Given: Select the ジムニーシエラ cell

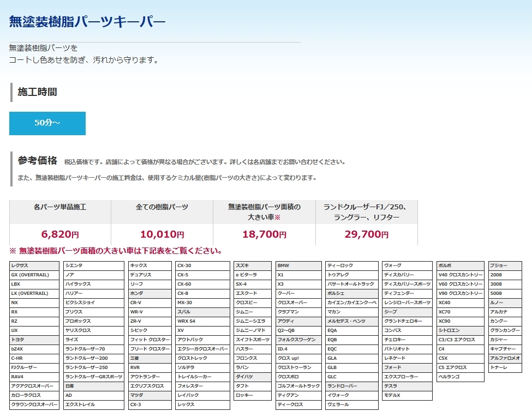Looking at the screenshot, I should pyautogui.click(x=253, y=321).
